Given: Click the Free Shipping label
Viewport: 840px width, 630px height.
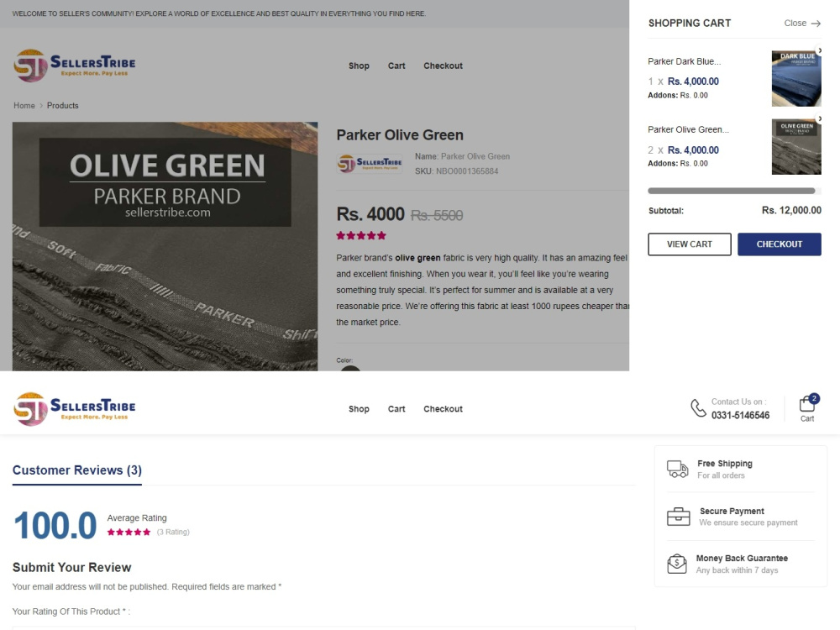Looking at the screenshot, I should point(725,464).
